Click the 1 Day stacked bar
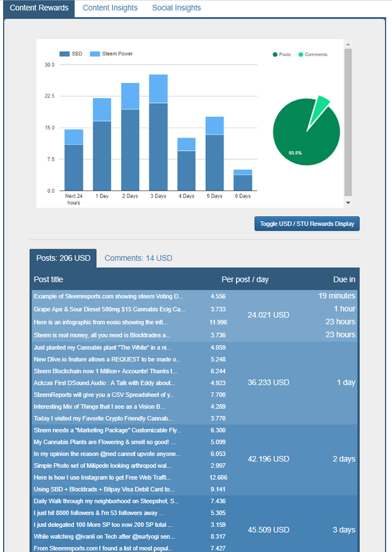392x552 pixels. (102, 145)
